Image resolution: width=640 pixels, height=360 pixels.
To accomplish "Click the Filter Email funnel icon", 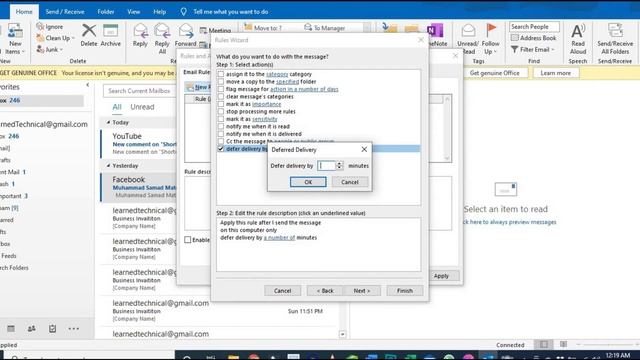I will point(514,49).
